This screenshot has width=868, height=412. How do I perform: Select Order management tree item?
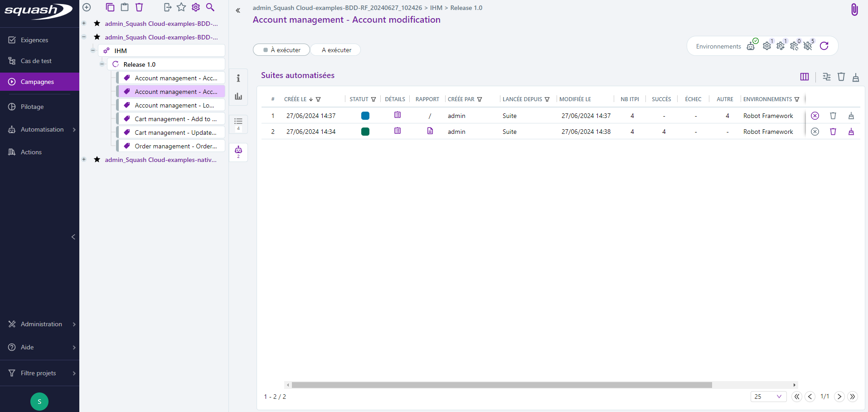[175, 146]
